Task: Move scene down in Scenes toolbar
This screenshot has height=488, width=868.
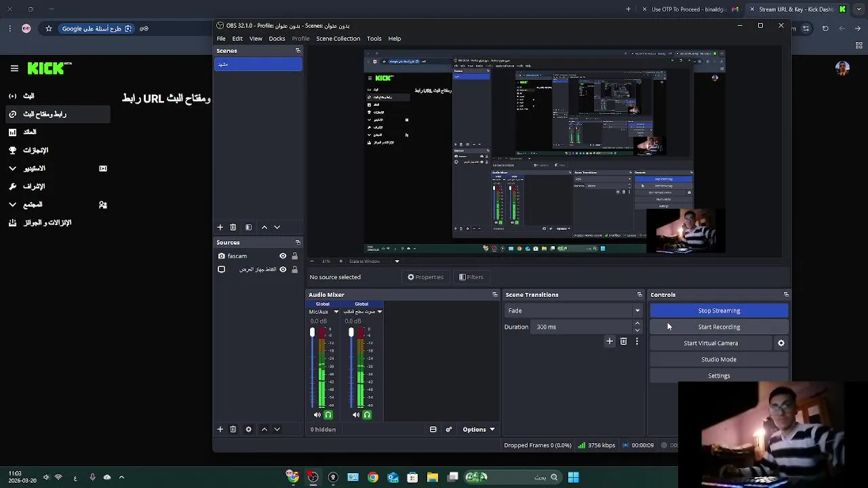Action: tap(277, 227)
